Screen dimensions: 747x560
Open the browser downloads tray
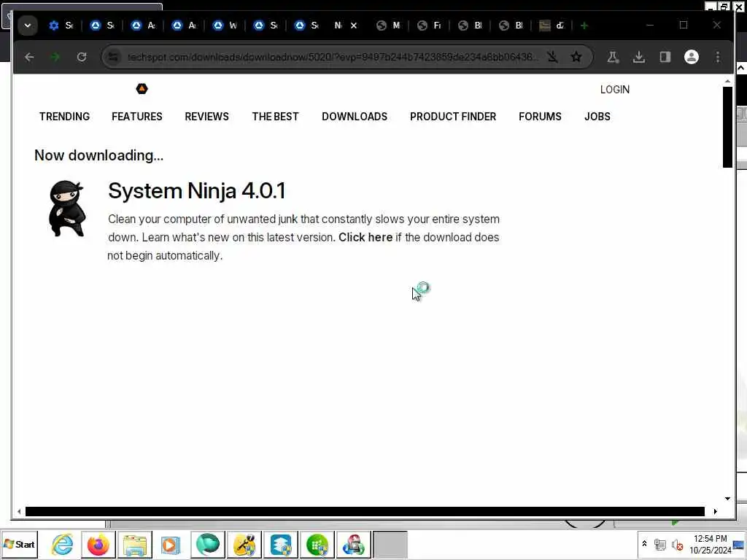tap(639, 57)
